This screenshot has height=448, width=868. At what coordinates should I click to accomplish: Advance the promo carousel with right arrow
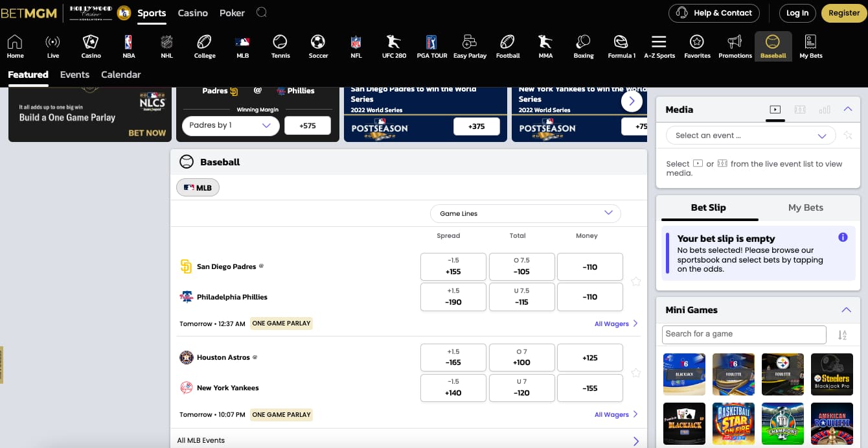pos(632,101)
